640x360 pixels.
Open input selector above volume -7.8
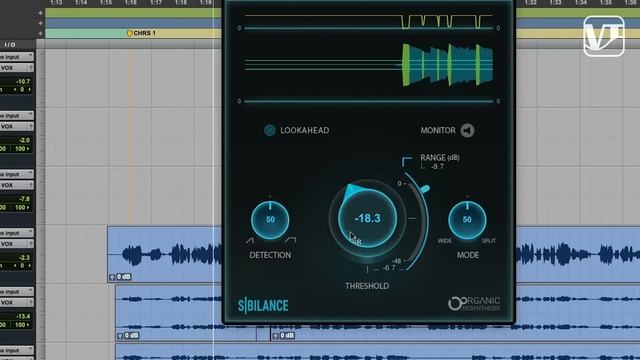tap(16, 174)
